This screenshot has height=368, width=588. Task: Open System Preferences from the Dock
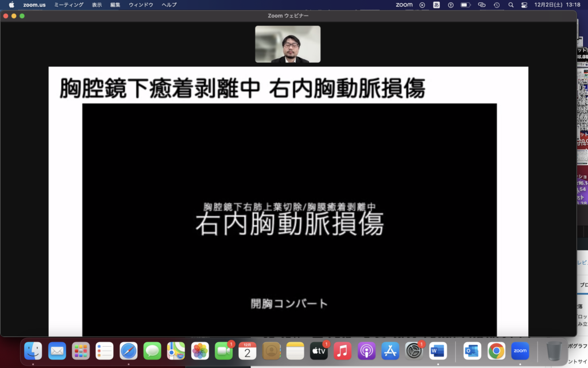point(413,351)
